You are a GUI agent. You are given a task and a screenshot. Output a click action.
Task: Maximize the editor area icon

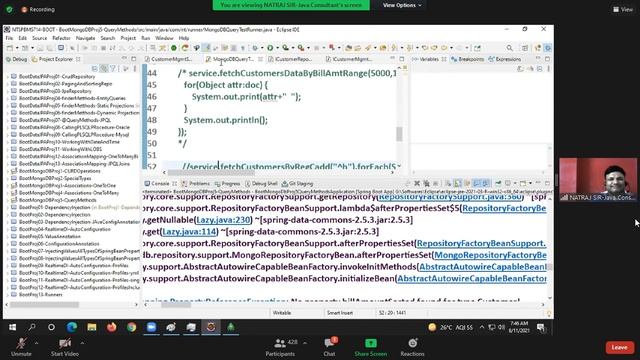tap(402, 59)
